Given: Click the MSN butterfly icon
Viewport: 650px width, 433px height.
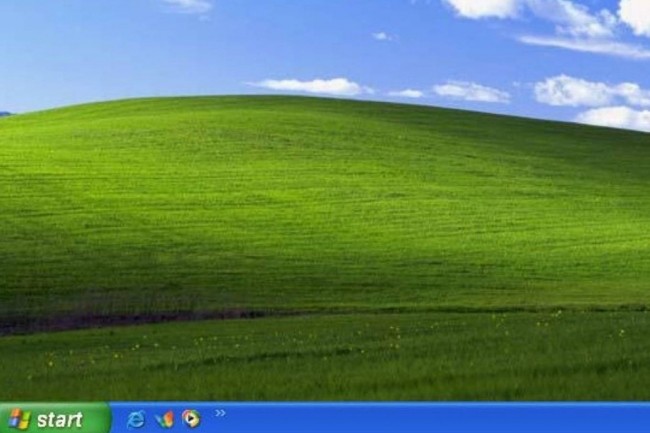Looking at the screenshot, I should tap(164, 419).
